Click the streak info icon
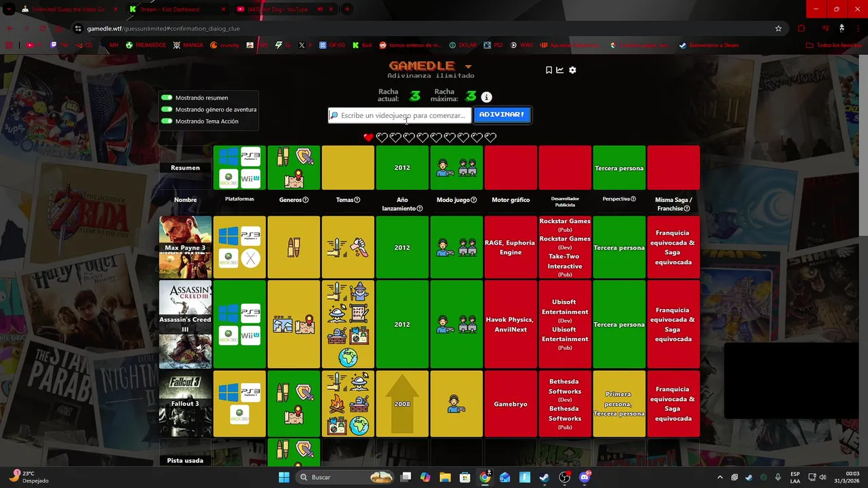 pyautogui.click(x=486, y=97)
